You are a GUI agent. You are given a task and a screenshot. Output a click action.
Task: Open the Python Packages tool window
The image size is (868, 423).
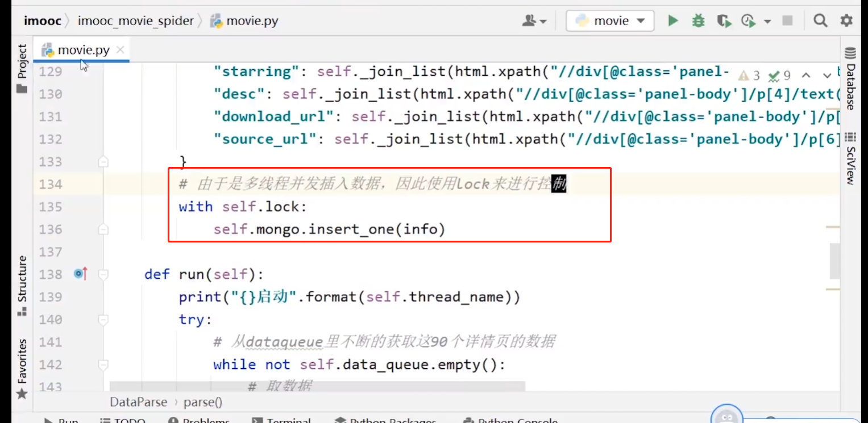386,421
